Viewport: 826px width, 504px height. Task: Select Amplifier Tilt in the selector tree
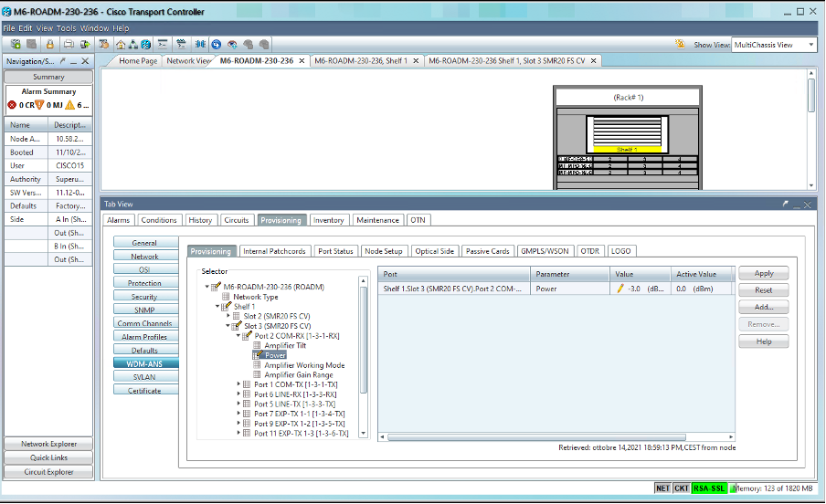(x=285, y=345)
